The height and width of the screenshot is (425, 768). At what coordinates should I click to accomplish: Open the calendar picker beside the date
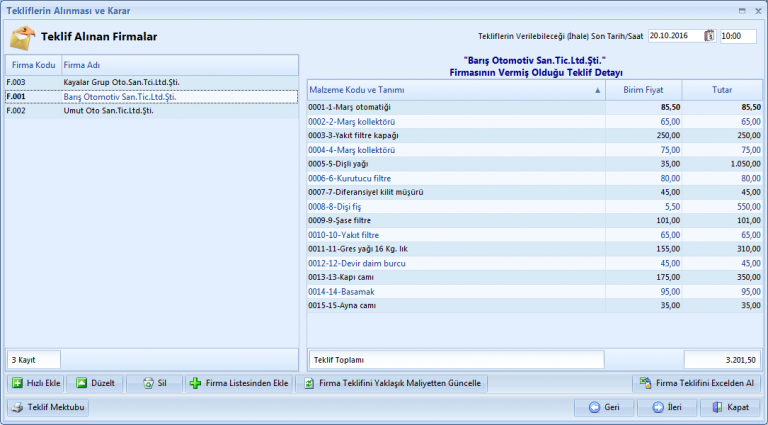pos(709,36)
